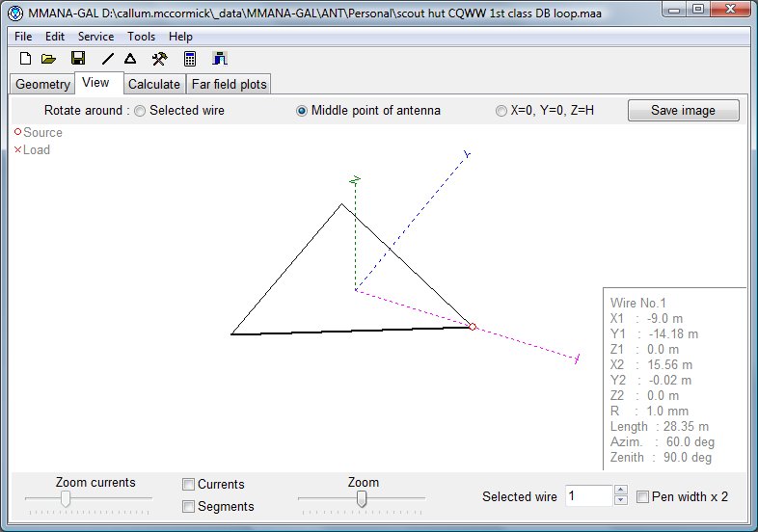Click the triangle element edit icon
The width and height of the screenshot is (758, 532).
(x=130, y=59)
